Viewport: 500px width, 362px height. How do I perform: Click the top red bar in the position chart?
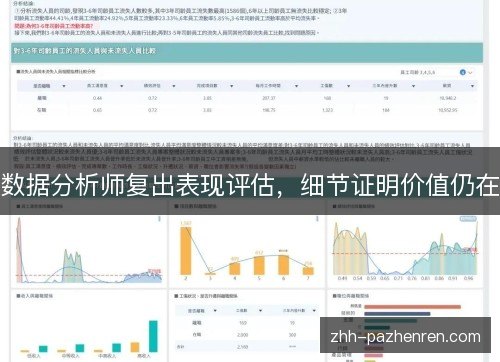click(412, 306)
